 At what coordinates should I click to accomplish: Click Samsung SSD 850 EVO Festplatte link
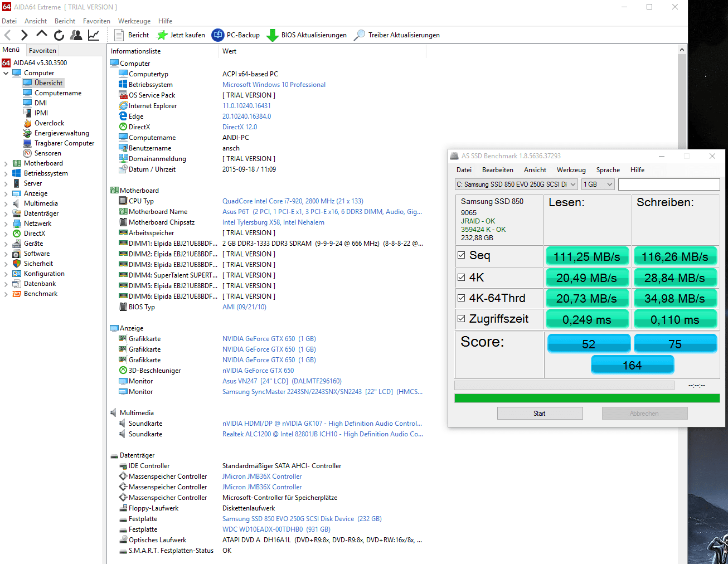302,519
